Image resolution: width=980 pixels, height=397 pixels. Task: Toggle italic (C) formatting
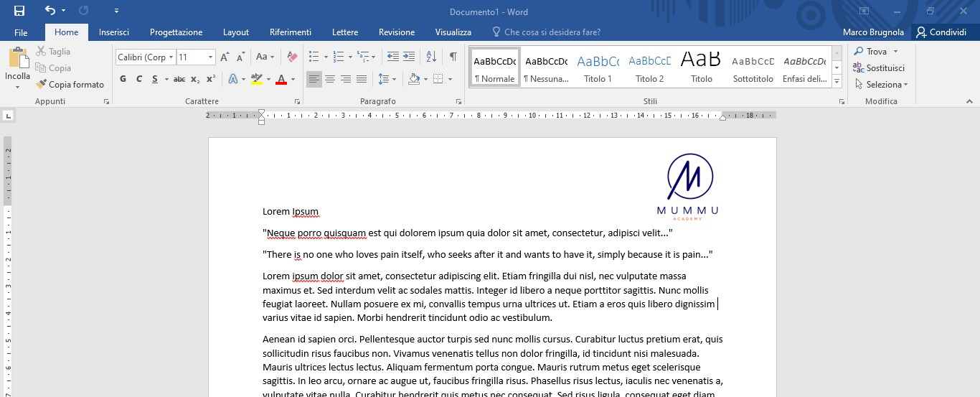pos(138,79)
